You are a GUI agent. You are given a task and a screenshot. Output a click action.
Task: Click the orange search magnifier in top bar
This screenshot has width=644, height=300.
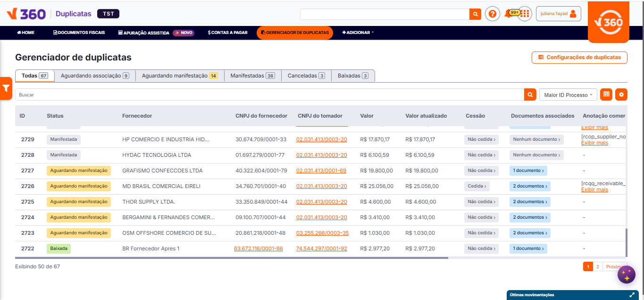[475, 14]
